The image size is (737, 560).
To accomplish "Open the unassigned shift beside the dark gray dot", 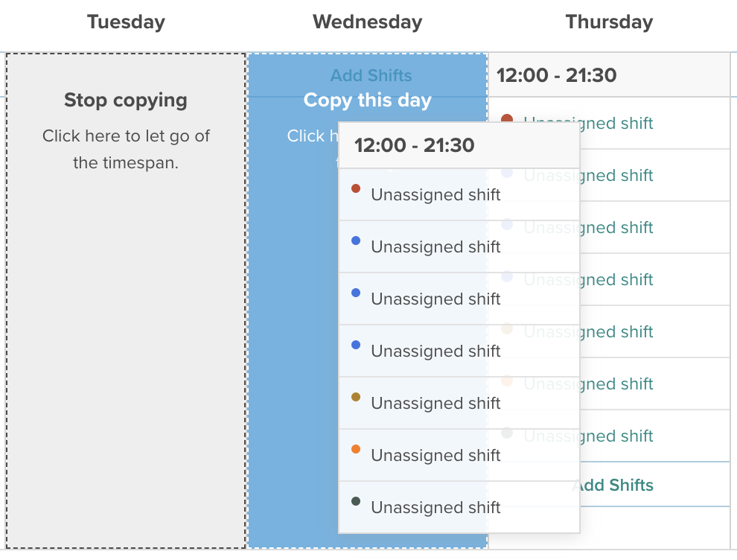I will coord(435,507).
